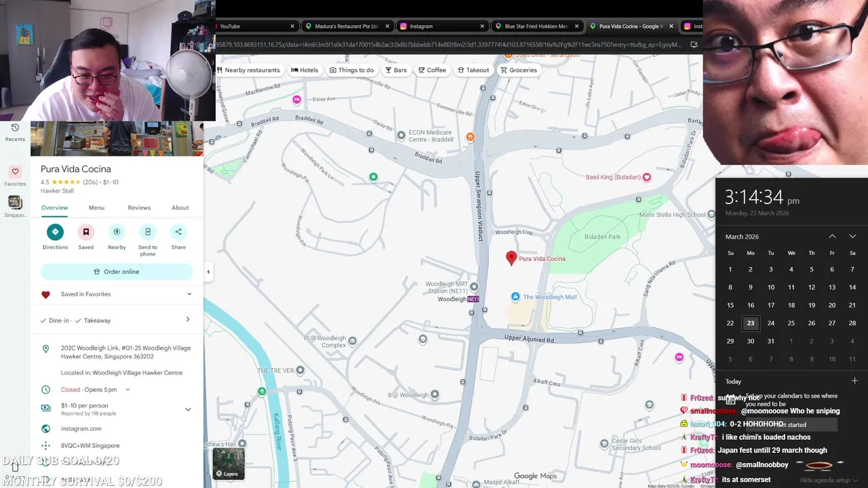This screenshot has width=868, height=488.
Task: Click the Bidadari Park map label
Action: pyautogui.click(x=603, y=237)
